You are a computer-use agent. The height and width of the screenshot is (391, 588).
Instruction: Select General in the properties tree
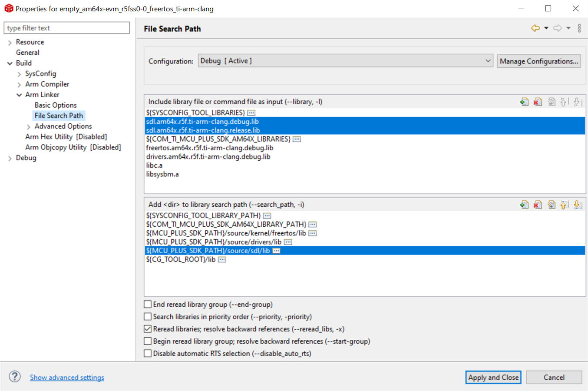[27, 53]
